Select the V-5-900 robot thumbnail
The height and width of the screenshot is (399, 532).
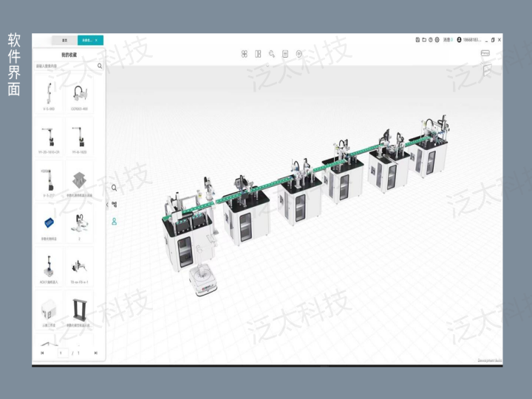point(47,96)
